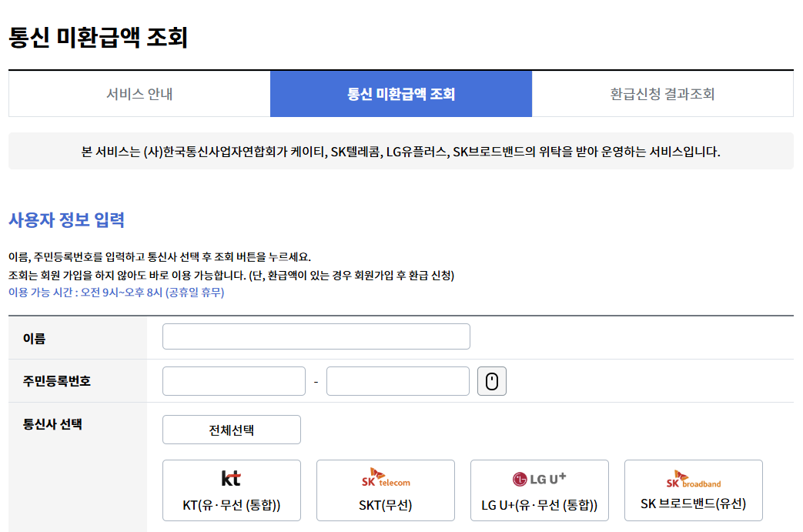803x532 pixels.
Task: Click the SK telecom logo icon
Action: 386,477
